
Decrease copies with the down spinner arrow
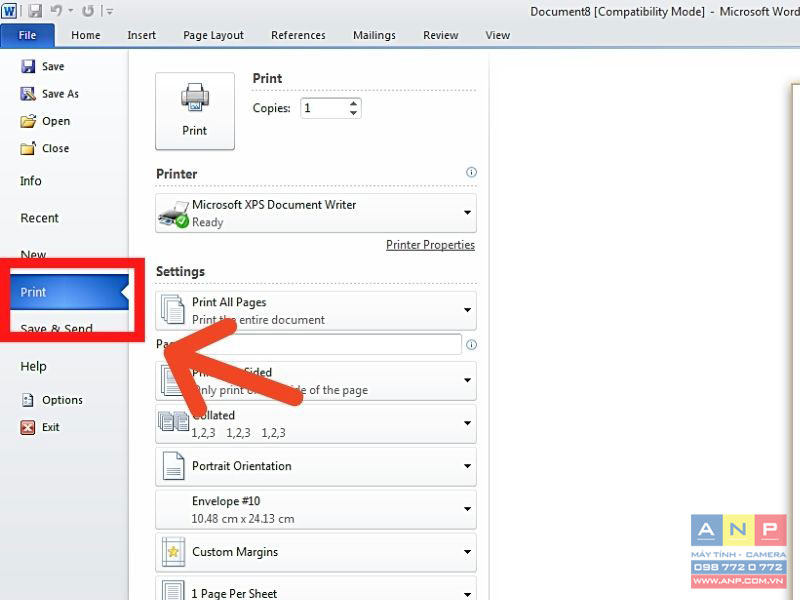354,113
